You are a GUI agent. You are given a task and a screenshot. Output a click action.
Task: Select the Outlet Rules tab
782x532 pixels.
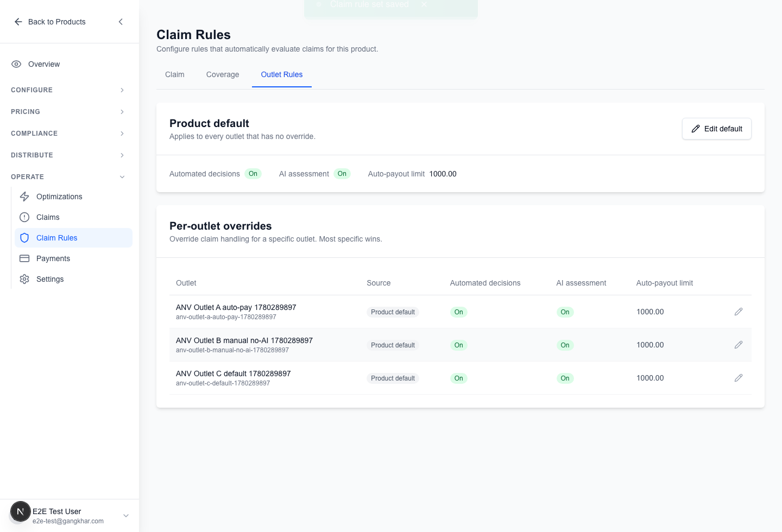pyautogui.click(x=282, y=74)
